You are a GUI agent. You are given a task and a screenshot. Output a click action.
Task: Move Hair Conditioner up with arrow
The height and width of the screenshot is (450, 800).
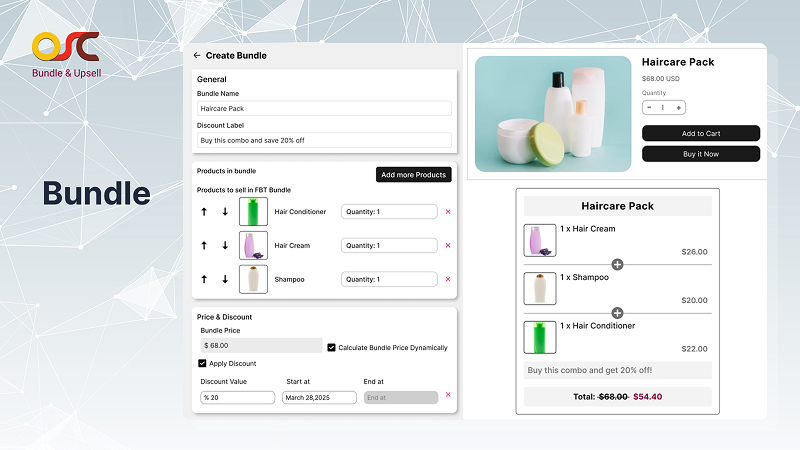pyautogui.click(x=204, y=212)
